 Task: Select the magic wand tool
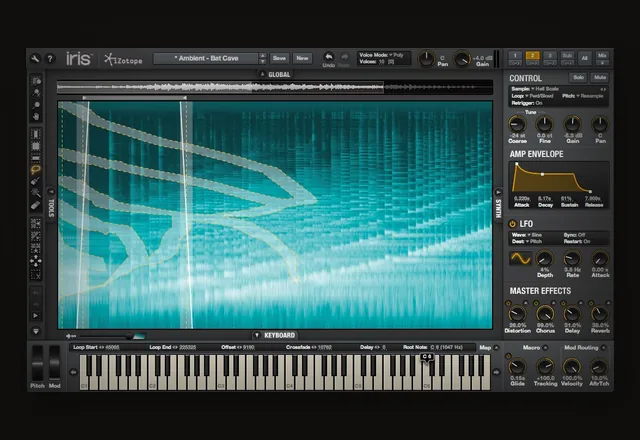click(x=36, y=193)
